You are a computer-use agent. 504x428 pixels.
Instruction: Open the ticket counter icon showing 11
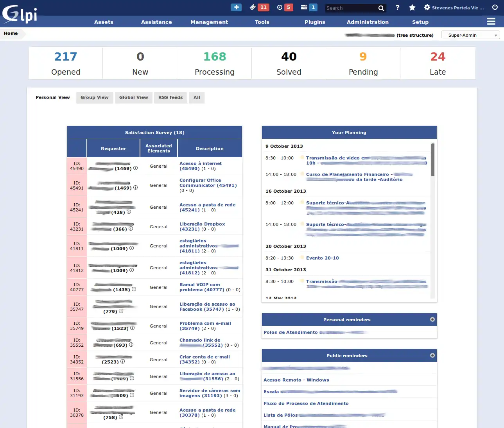259,7
